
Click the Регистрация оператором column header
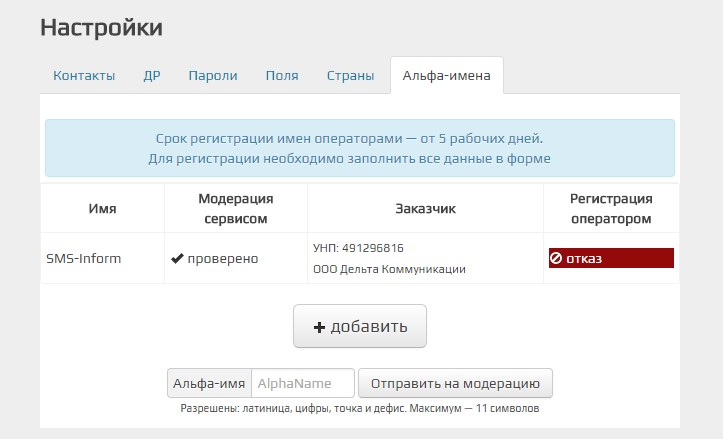pyautogui.click(x=610, y=208)
